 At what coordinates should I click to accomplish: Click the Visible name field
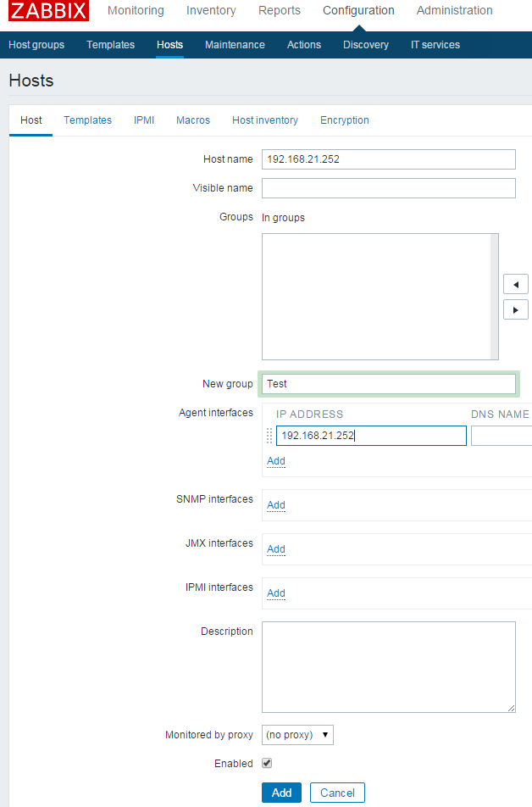coord(388,188)
